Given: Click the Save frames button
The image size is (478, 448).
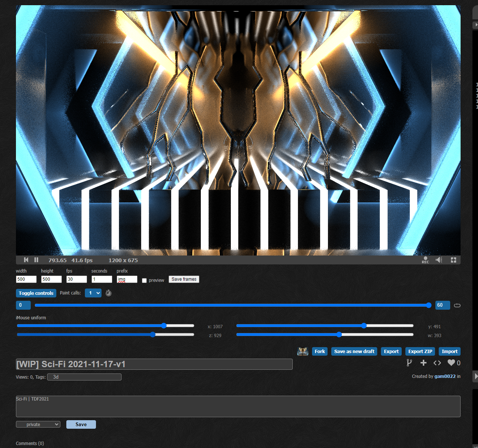Looking at the screenshot, I should pyautogui.click(x=184, y=279).
